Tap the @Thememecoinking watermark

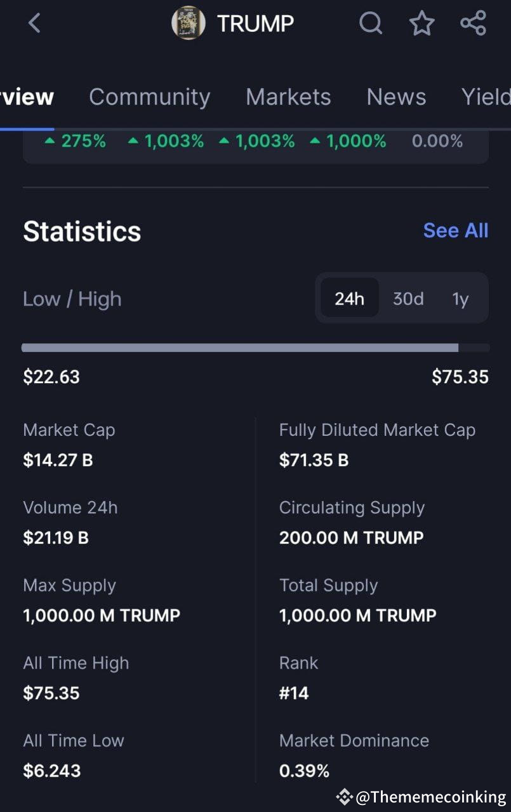pos(421,797)
